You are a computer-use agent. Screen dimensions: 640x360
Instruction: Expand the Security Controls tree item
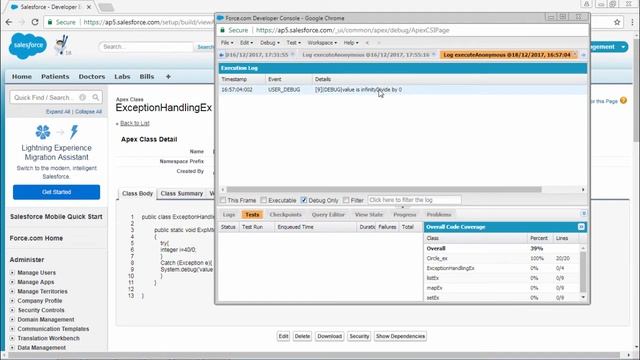[x=12, y=310]
